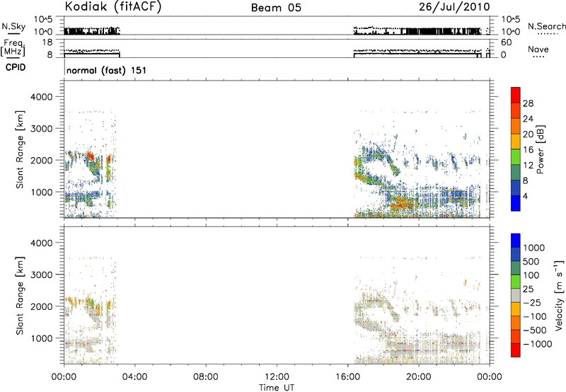The height and width of the screenshot is (392, 566).
Task: Click the 'normal (fast) 151' mode text
Action: (x=107, y=70)
